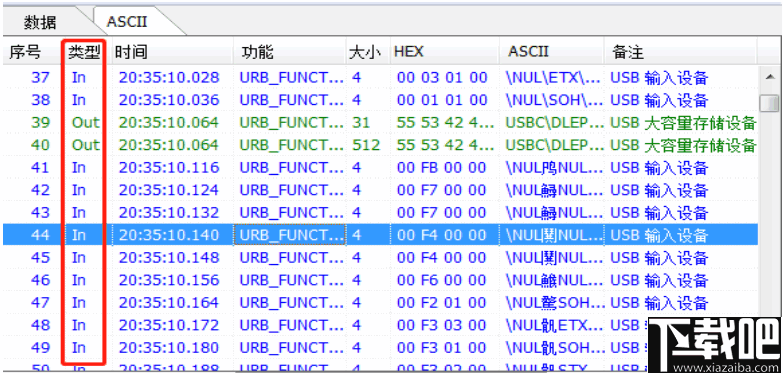Select row with time 20:35:10.148

pyautogui.click(x=381, y=257)
